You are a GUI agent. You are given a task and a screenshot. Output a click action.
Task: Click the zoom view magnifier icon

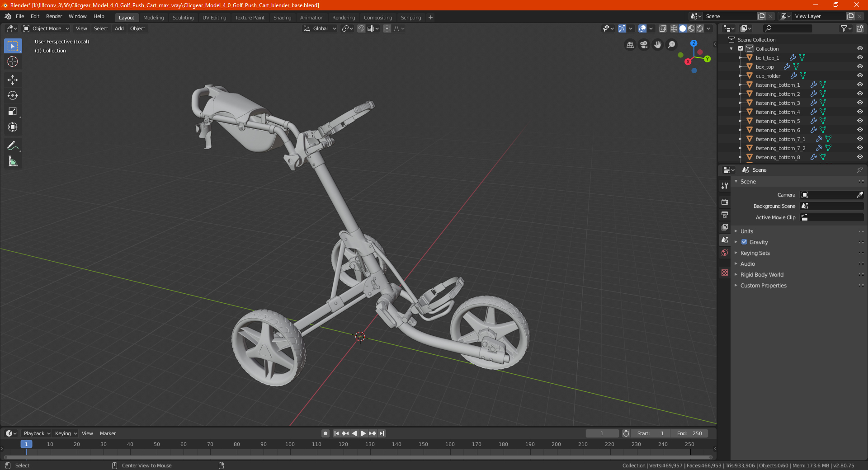tap(672, 45)
